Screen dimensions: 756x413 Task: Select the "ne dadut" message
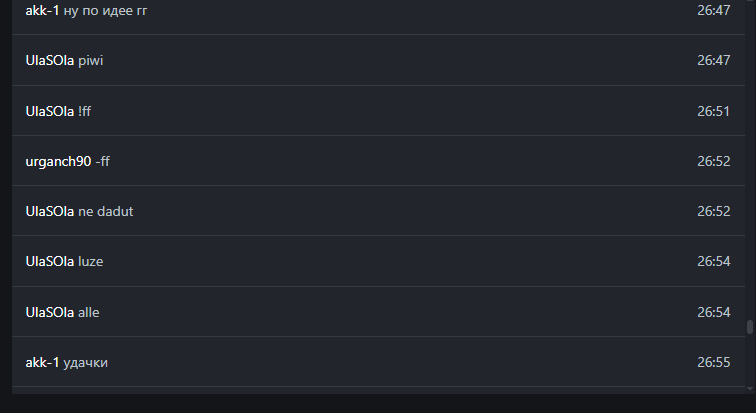(x=105, y=211)
